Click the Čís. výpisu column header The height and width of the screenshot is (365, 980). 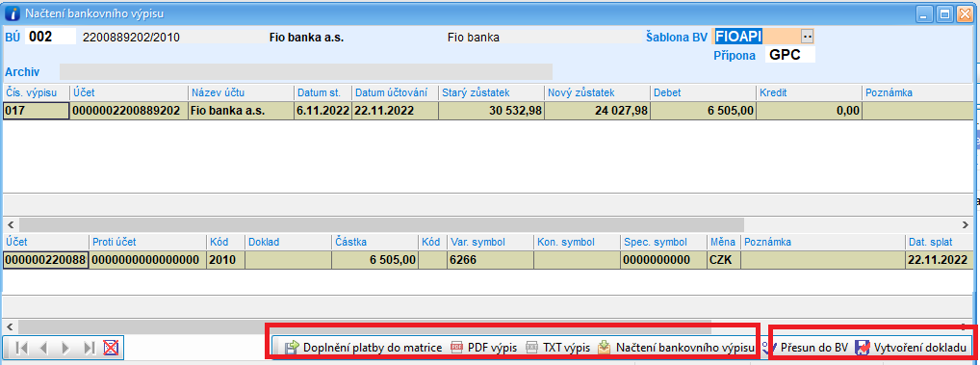pyautogui.click(x=36, y=93)
